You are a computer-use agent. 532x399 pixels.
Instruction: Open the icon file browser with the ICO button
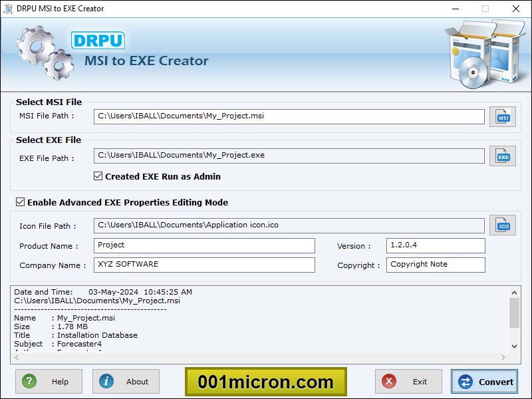pos(503,225)
